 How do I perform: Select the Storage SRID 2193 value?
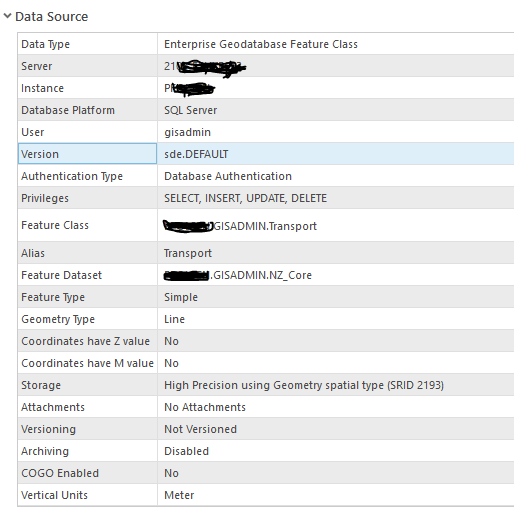pos(304,385)
